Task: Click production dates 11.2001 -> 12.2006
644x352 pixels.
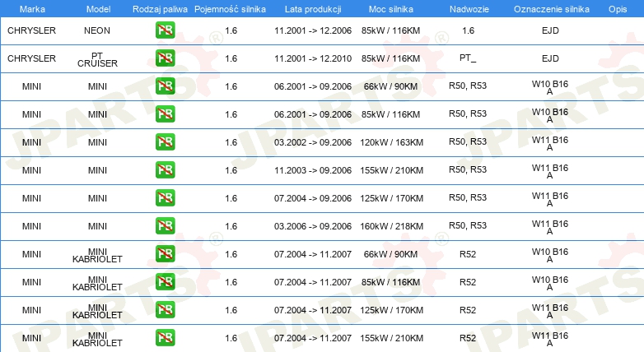Action: pos(313,30)
